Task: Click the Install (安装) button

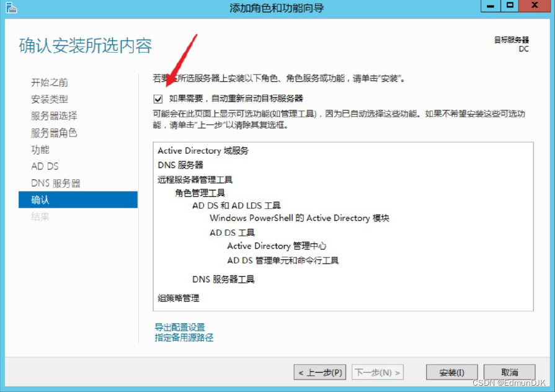Action: click(451, 372)
